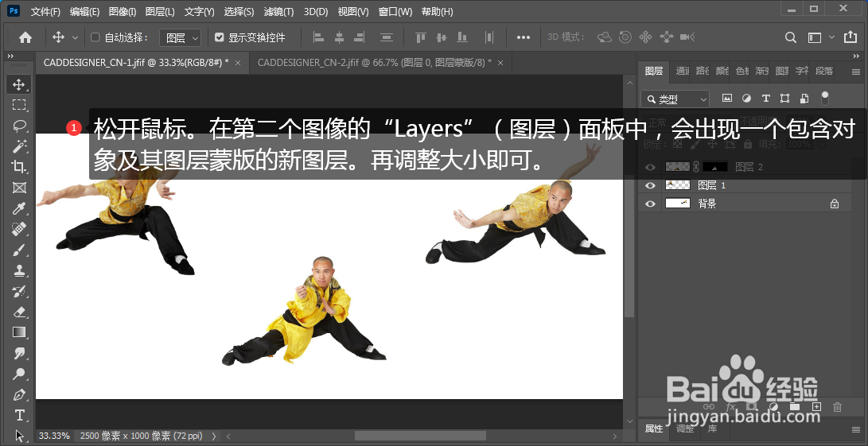The width and height of the screenshot is (868, 446).
Task: Hide the 图层 1 layer eye
Action: (651, 185)
